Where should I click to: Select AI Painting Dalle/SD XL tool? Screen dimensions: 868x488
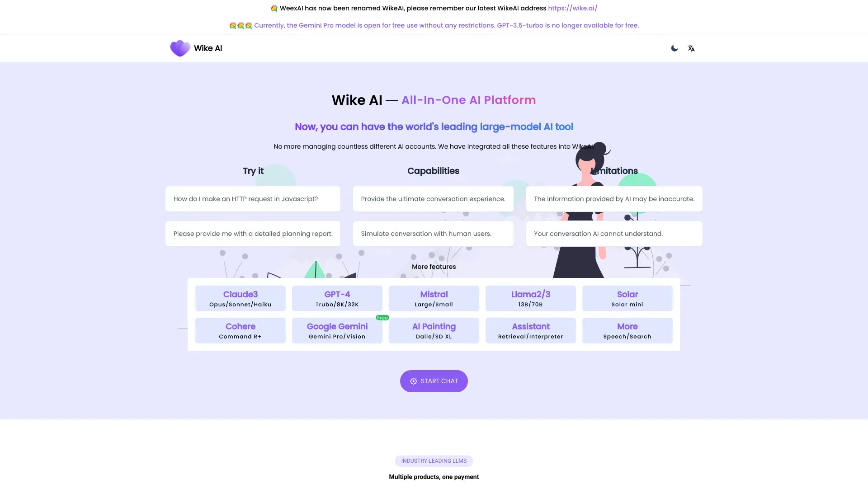tap(434, 330)
